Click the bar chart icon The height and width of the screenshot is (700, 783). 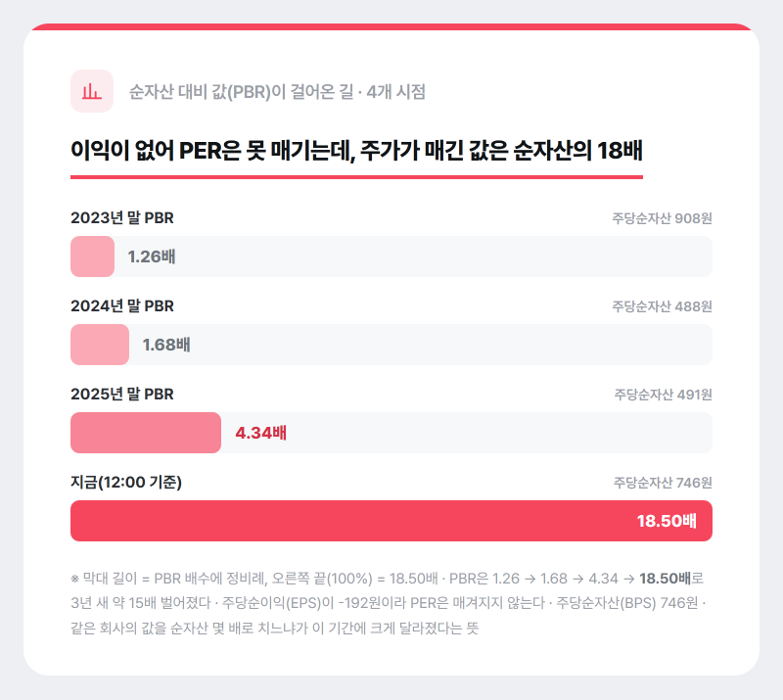tap(92, 91)
